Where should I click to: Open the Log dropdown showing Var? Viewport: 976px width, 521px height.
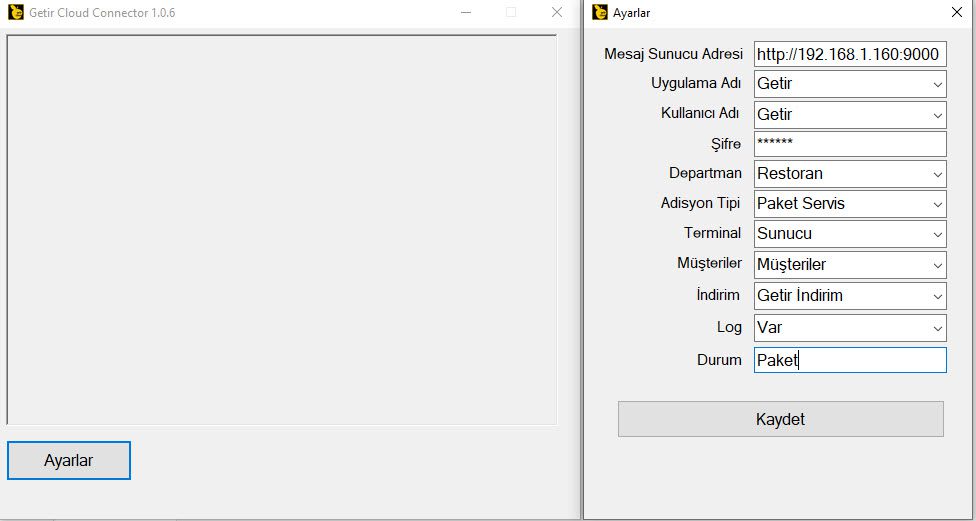[x=937, y=327]
